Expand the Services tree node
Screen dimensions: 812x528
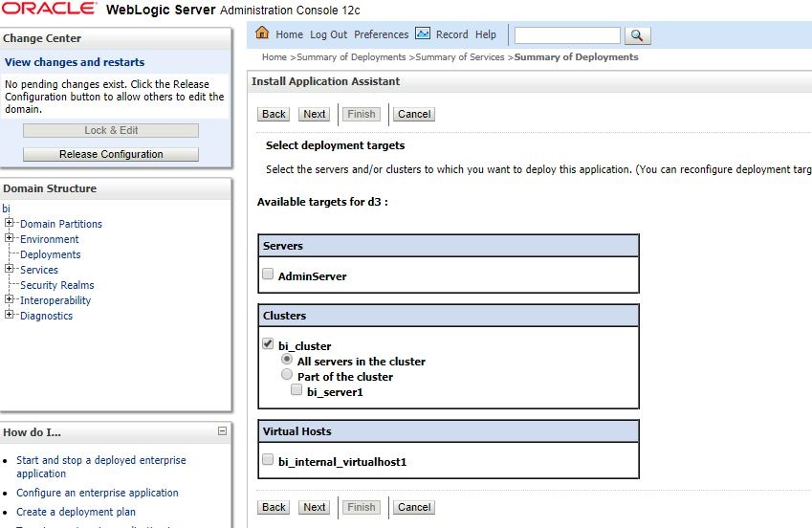(x=9, y=269)
